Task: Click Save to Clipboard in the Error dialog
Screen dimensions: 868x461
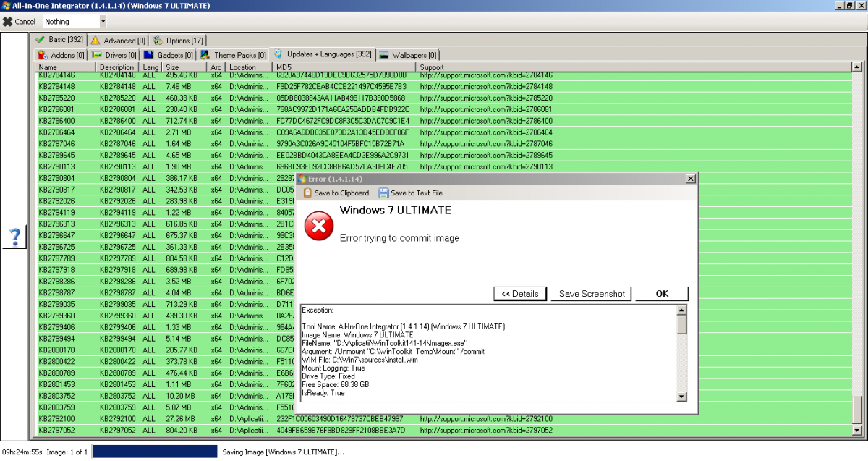Action: coord(336,193)
